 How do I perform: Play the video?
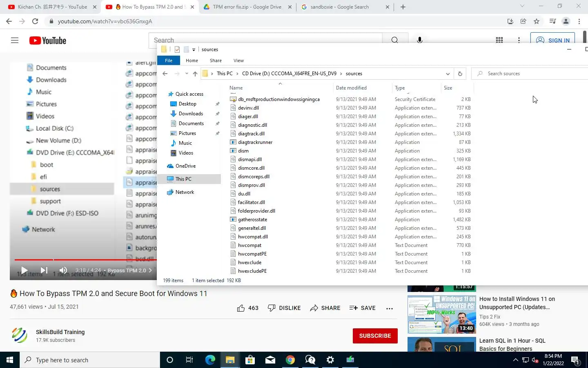(24, 270)
